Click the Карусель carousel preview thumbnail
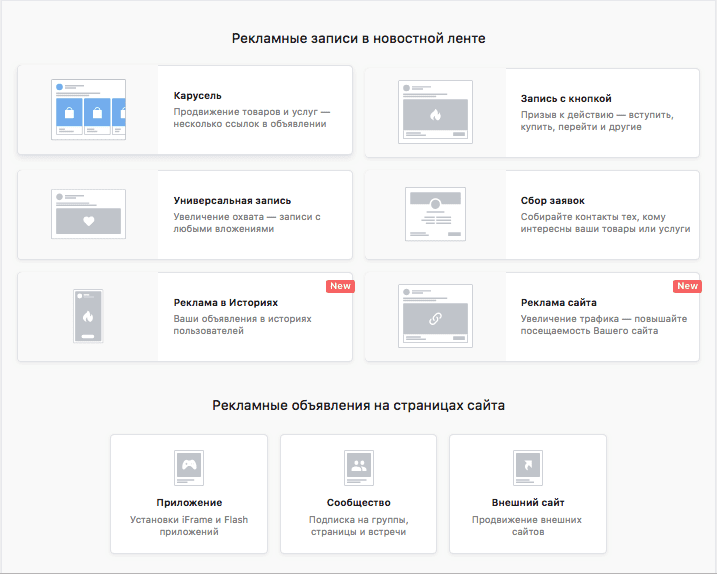 (88, 110)
